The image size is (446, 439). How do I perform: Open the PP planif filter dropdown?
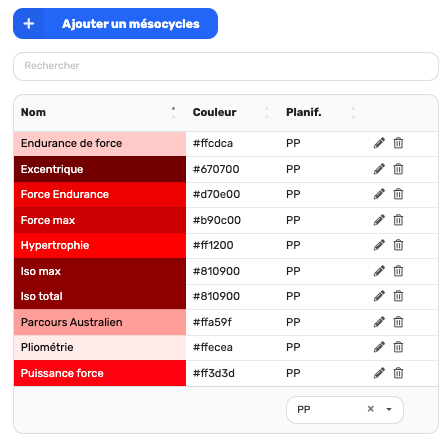pyautogui.click(x=389, y=409)
